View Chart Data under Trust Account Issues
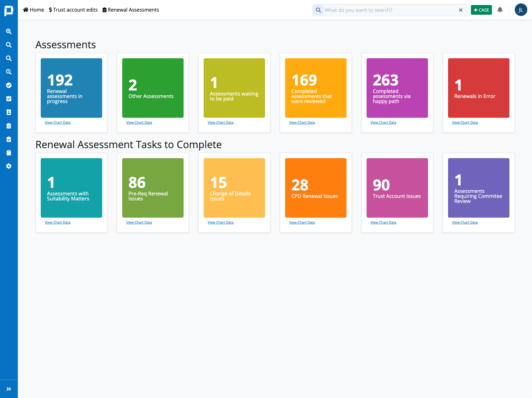 tap(383, 222)
